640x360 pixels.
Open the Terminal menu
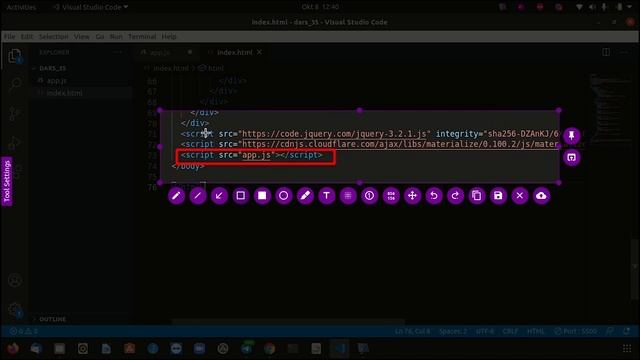142,37
